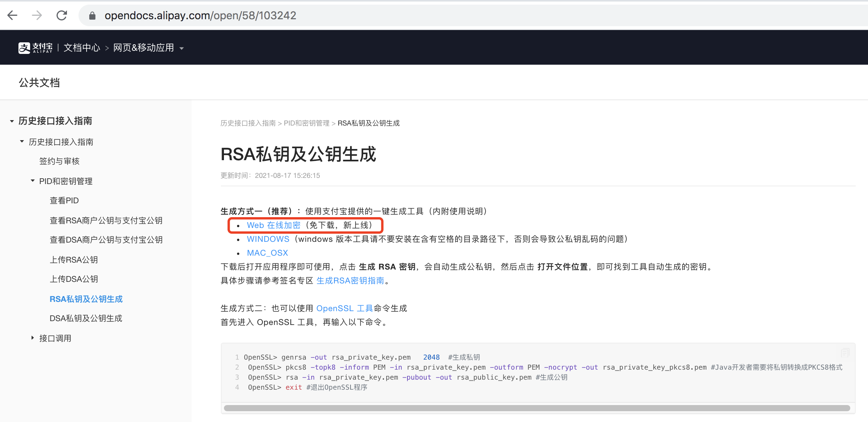This screenshot has height=422, width=868.
Task: Open 上传DSA公钥 sidebar page
Action: pyautogui.click(x=74, y=279)
